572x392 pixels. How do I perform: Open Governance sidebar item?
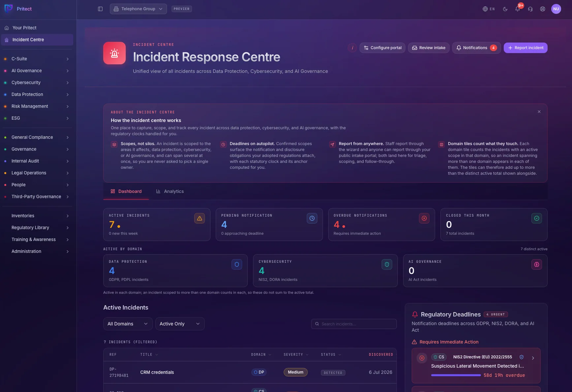(37, 149)
